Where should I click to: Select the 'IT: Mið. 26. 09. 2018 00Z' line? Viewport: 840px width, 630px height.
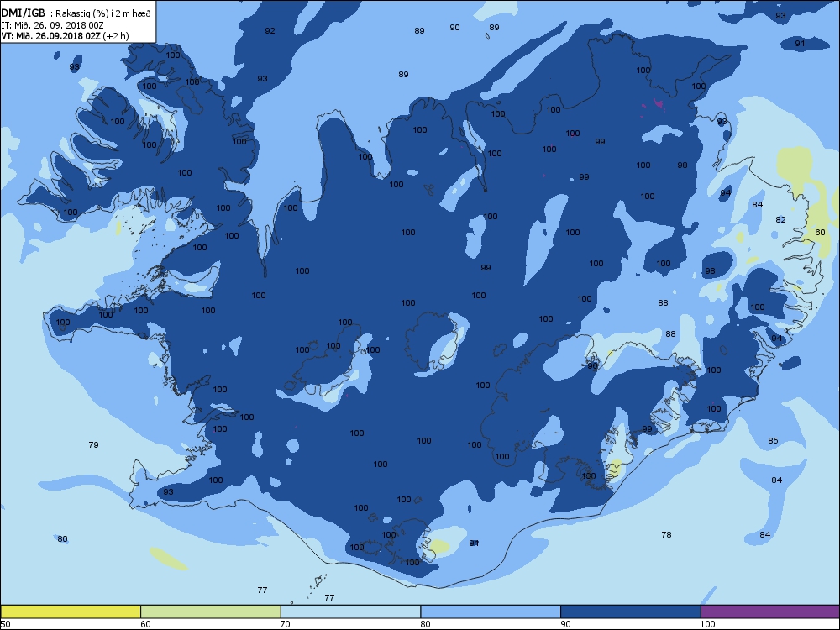pyautogui.click(x=52, y=25)
